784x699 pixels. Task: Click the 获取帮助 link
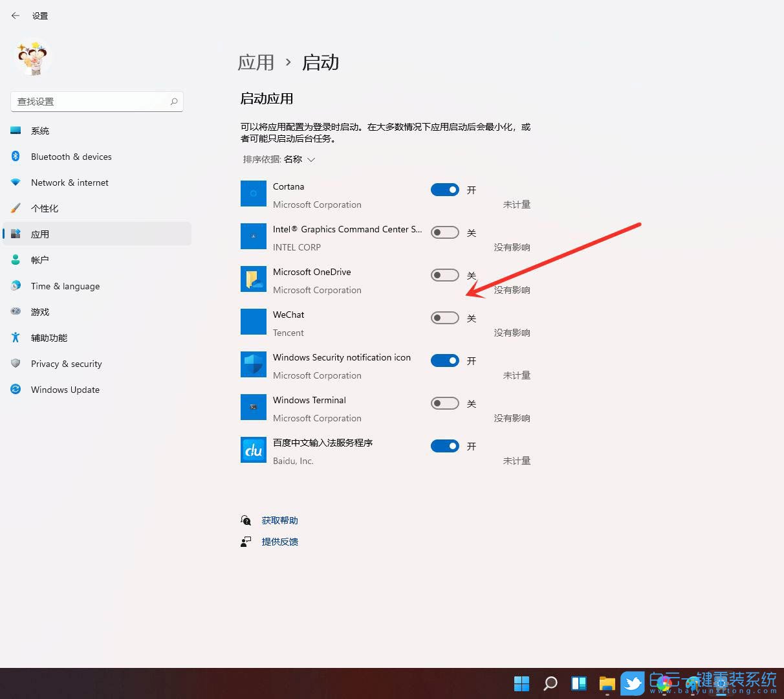[279, 520]
